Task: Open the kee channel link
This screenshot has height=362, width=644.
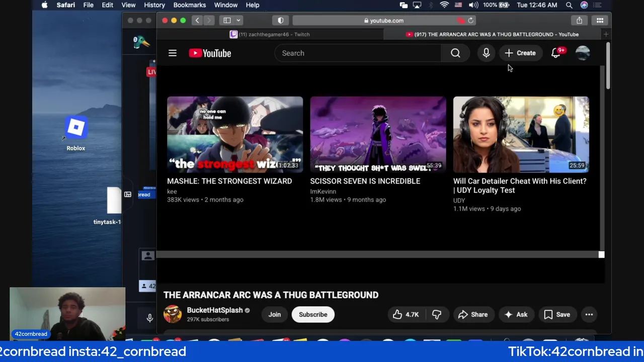Action: [172, 192]
